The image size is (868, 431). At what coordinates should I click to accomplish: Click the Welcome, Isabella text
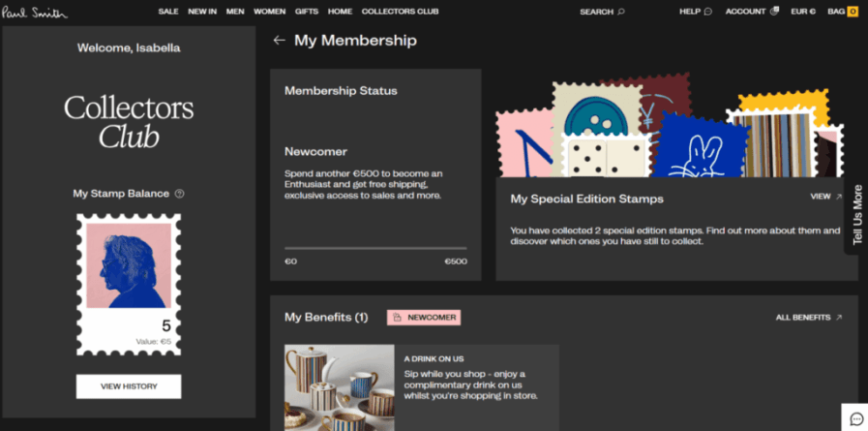click(x=129, y=47)
